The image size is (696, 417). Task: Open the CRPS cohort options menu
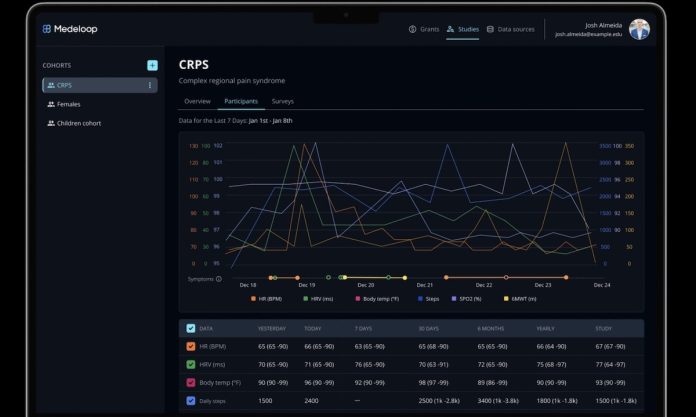click(x=150, y=85)
